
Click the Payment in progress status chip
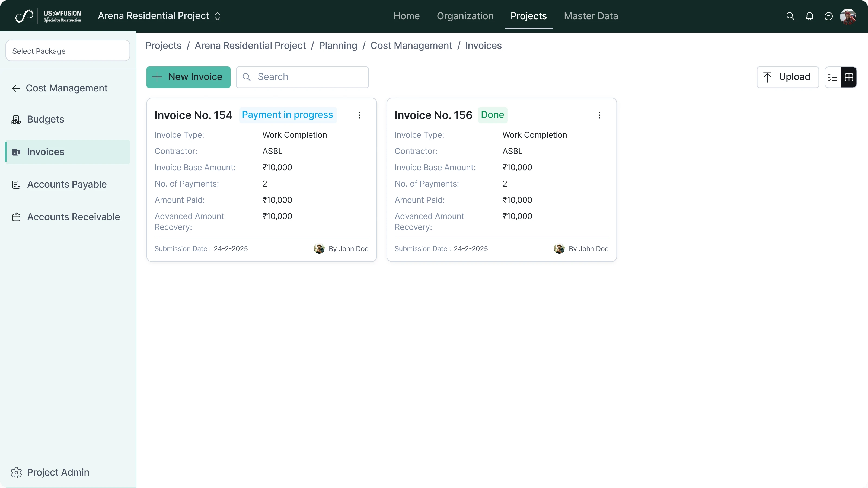coord(287,114)
